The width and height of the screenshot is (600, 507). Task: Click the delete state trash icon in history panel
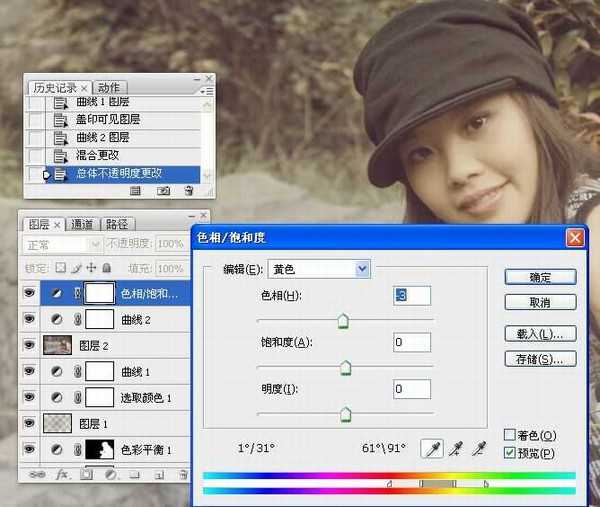coord(186,190)
